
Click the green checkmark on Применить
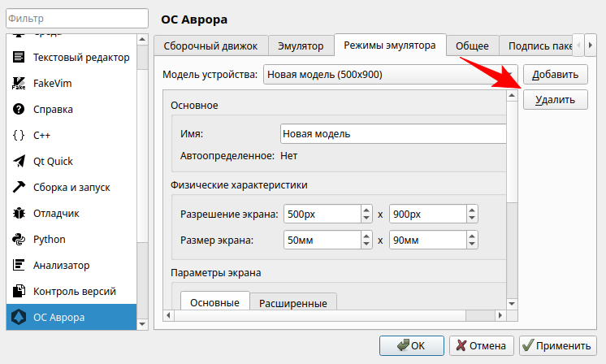coord(527,345)
